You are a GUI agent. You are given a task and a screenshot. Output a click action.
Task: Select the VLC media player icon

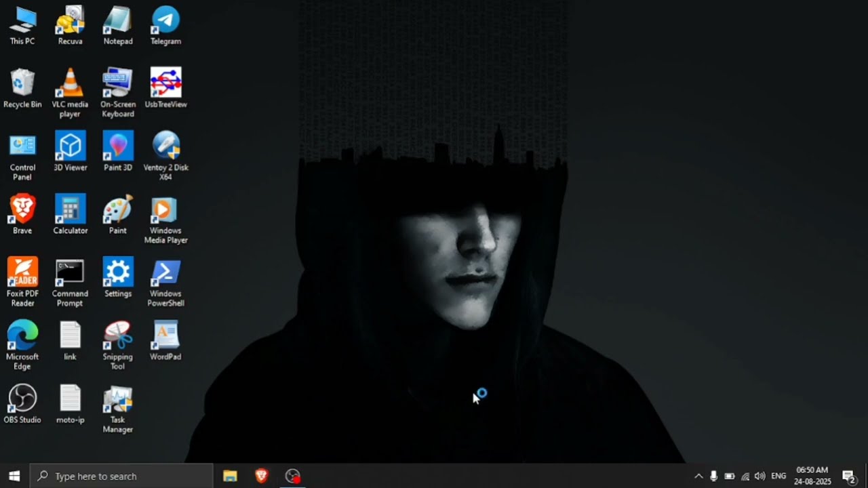pyautogui.click(x=70, y=93)
